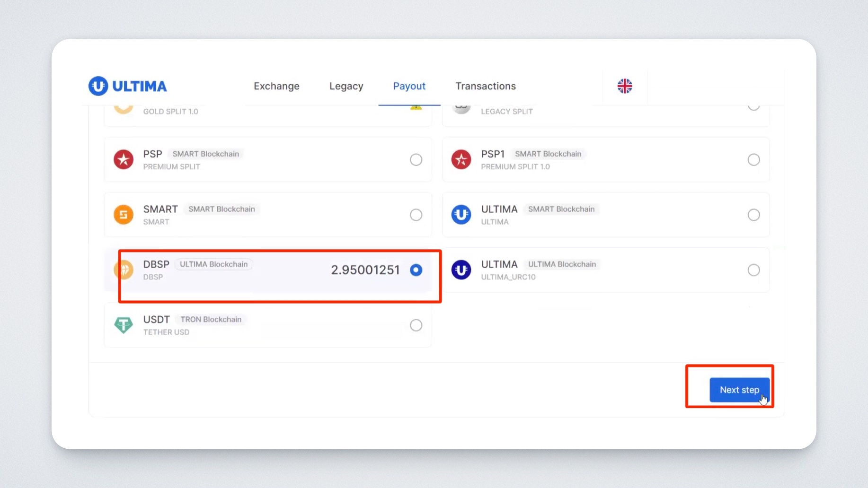Screen dimensions: 868x488
Task: Open the Legacy tab
Action: (x=346, y=86)
